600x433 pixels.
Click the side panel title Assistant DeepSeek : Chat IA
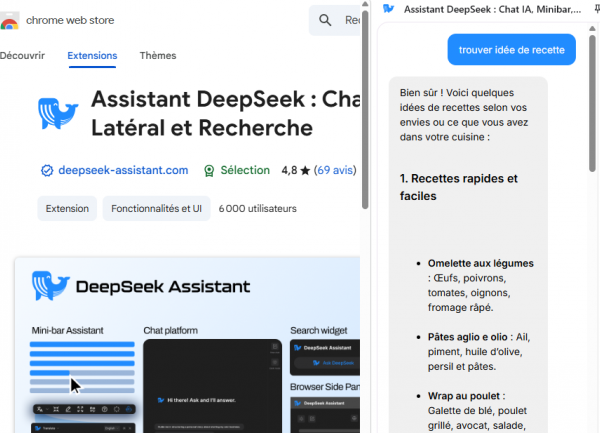point(492,9)
